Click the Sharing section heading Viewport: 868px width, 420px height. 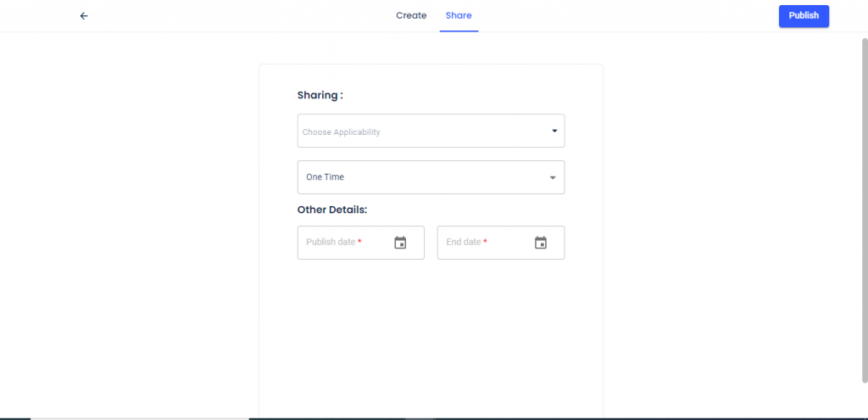[320, 95]
